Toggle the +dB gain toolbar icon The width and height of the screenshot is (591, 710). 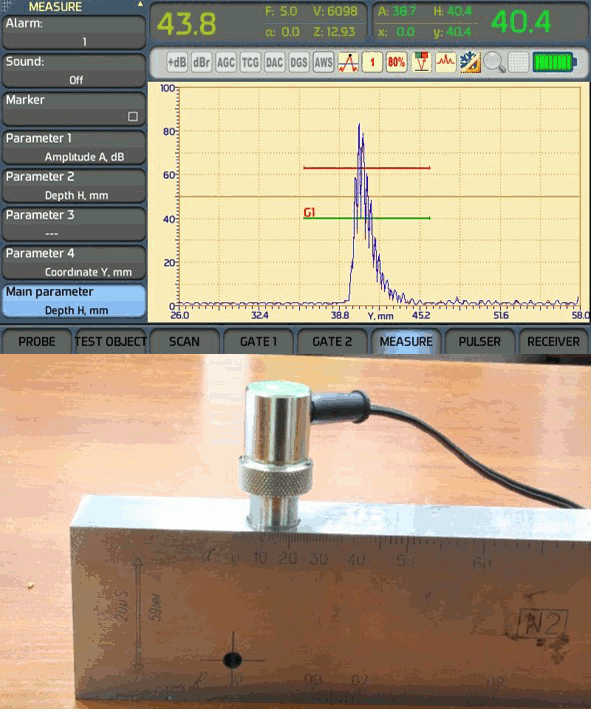177,62
